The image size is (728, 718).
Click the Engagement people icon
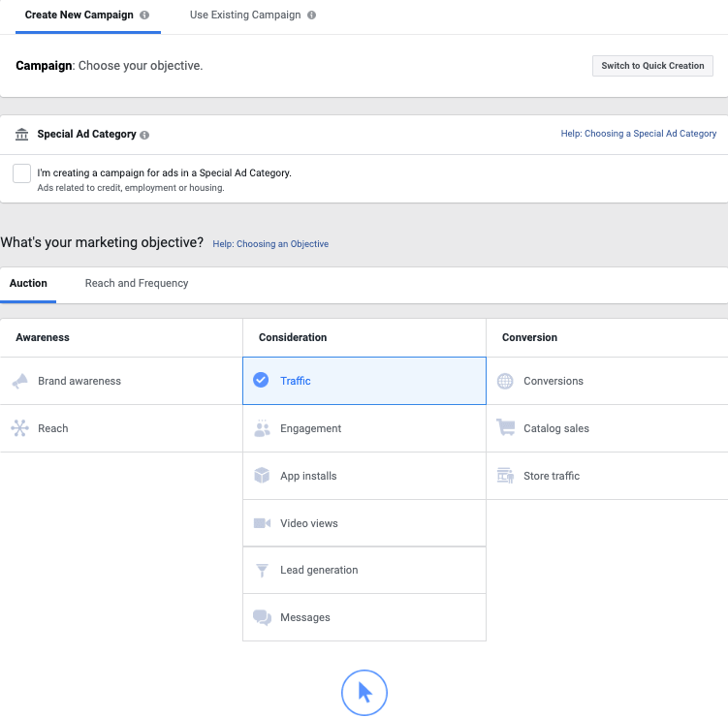262,429
